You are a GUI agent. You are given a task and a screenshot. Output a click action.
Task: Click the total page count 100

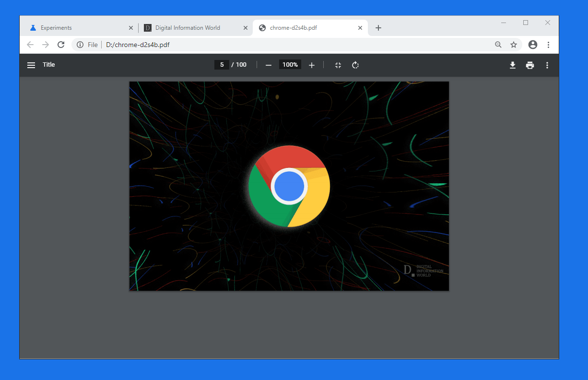tap(241, 65)
